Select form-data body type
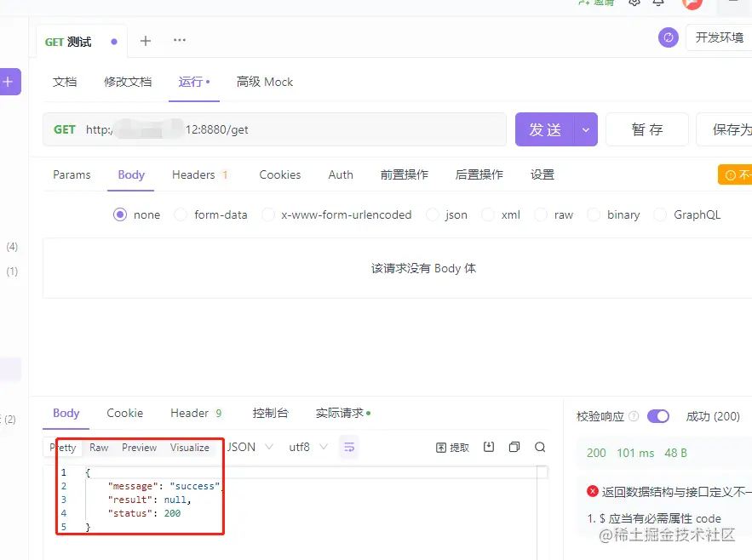752x560 pixels. pyautogui.click(x=181, y=214)
